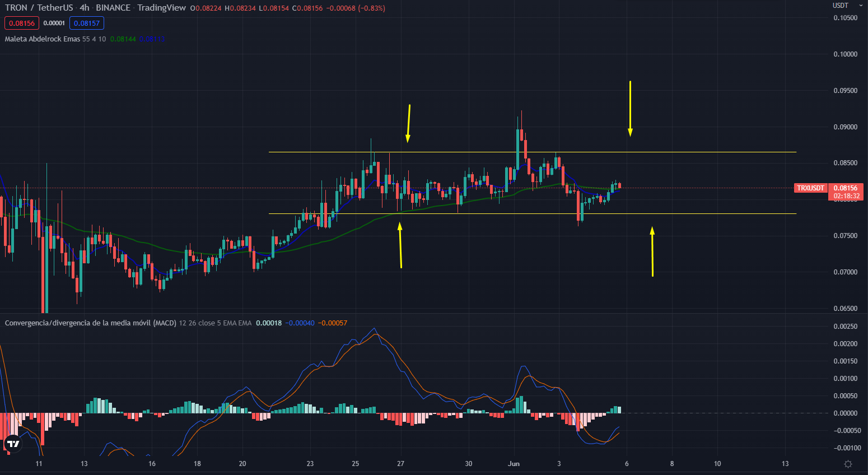Click price axis label 0.10500
The image size is (868, 475).
click(x=846, y=18)
